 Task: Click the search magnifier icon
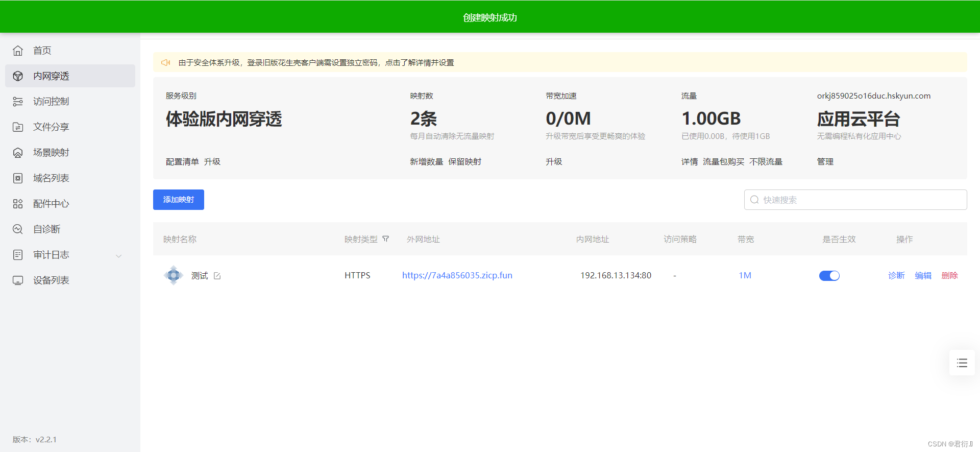754,200
